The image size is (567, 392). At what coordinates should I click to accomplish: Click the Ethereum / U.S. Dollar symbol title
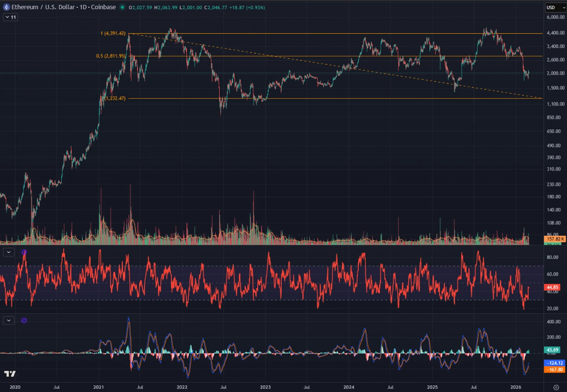click(43, 7)
